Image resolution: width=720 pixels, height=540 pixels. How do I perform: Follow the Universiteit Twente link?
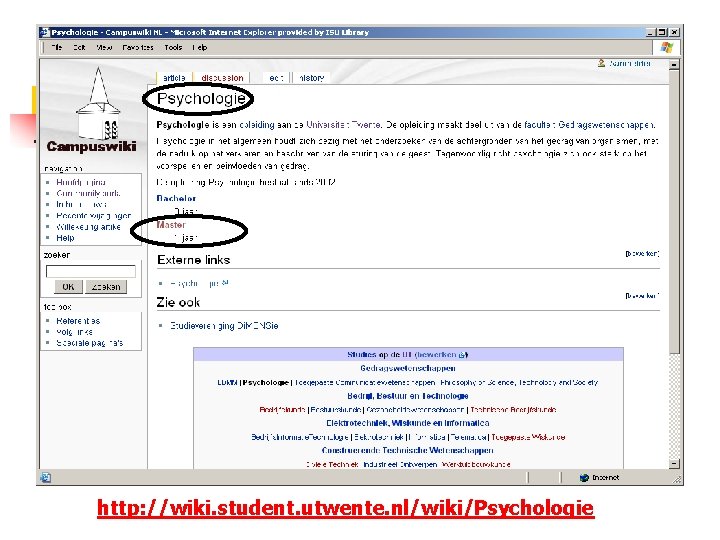point(343,124)
